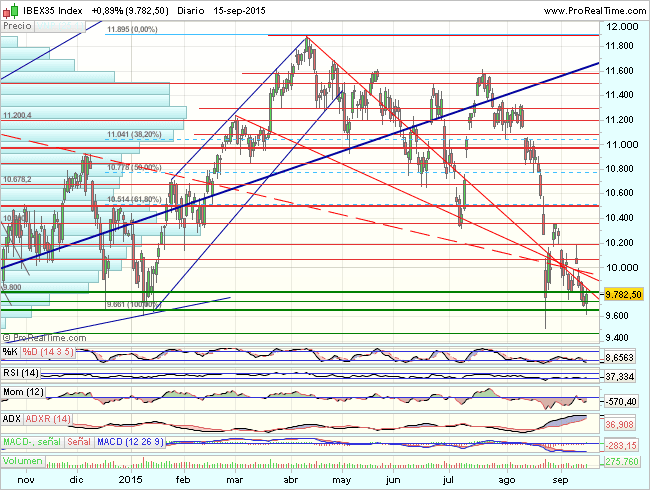
Task: Select the Volumen panel label
Action: (23, 461)
